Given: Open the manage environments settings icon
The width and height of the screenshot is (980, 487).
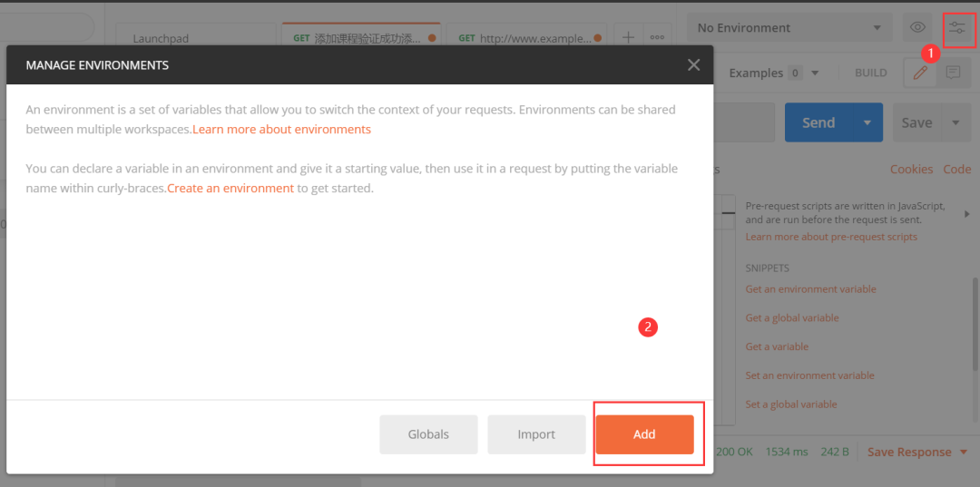Looking at the screenshot, I should click(x=957, y=27).
